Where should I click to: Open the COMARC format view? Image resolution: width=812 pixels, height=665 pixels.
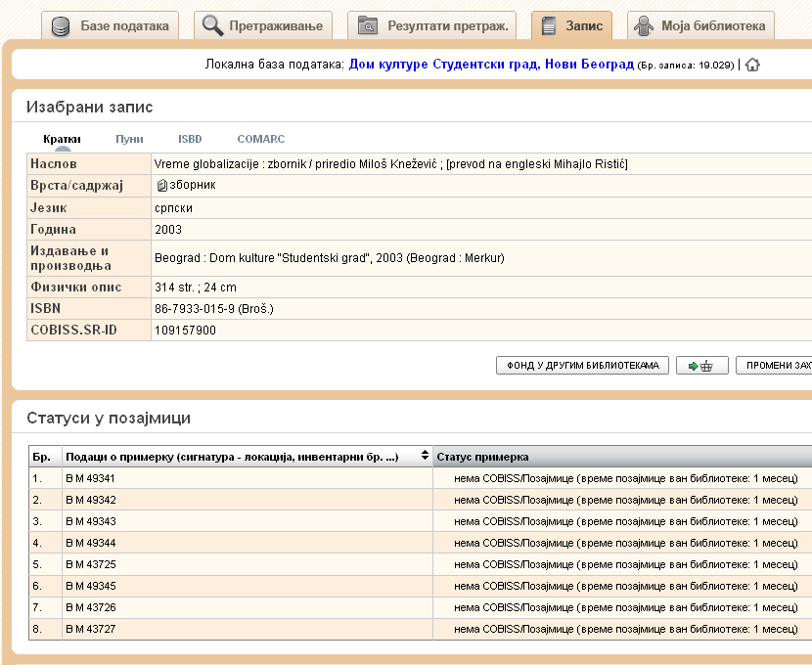[260, 139]
